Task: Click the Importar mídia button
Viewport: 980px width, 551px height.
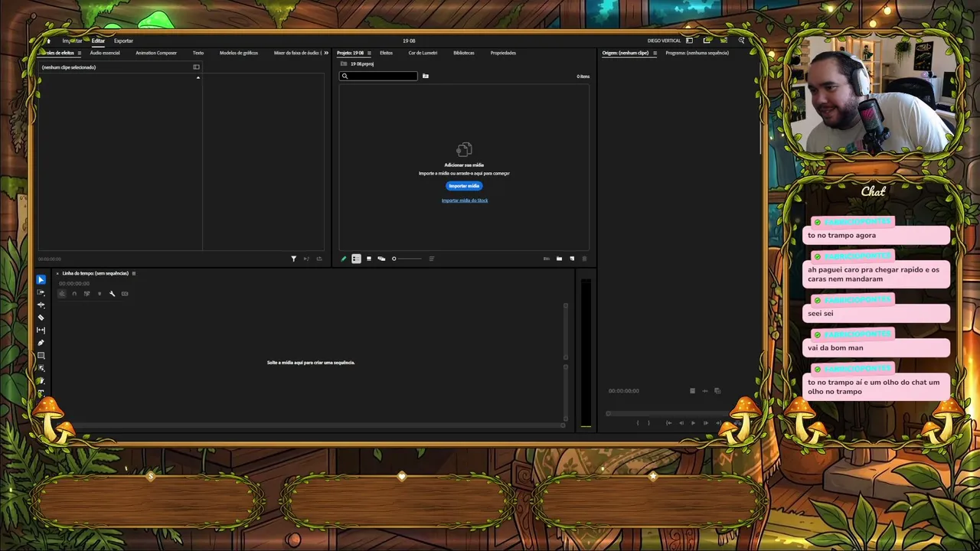Action: tap(464, 186)
